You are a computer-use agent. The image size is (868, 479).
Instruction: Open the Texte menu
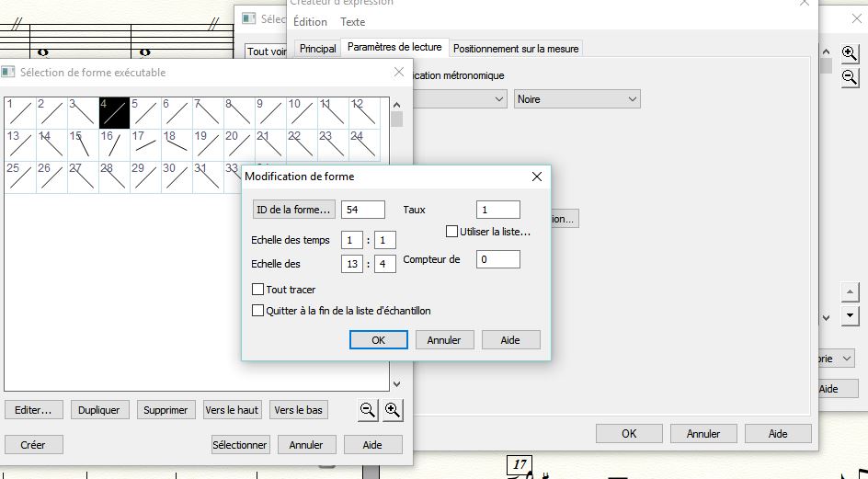(352, 22)
